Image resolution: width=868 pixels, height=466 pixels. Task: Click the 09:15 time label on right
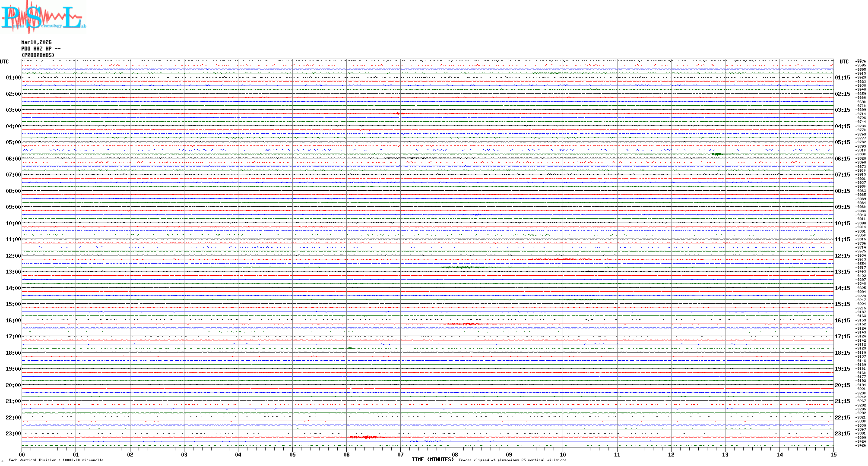[842, 207]
